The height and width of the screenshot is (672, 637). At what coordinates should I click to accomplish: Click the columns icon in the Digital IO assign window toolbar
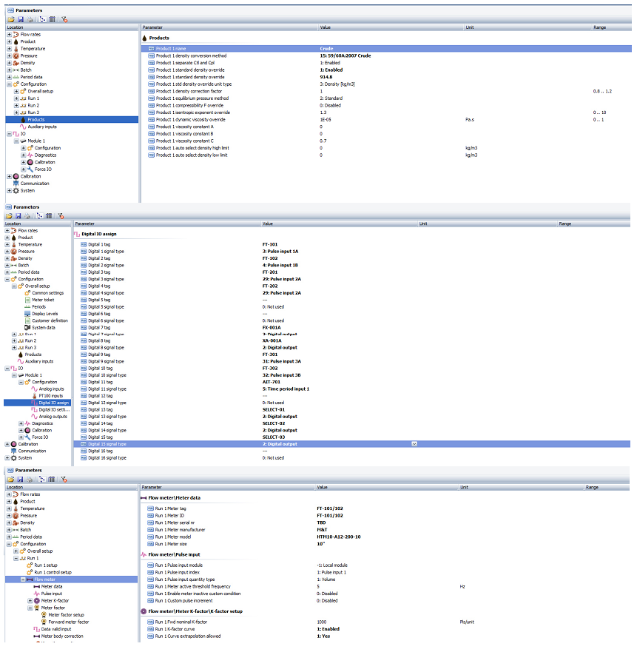49,216
